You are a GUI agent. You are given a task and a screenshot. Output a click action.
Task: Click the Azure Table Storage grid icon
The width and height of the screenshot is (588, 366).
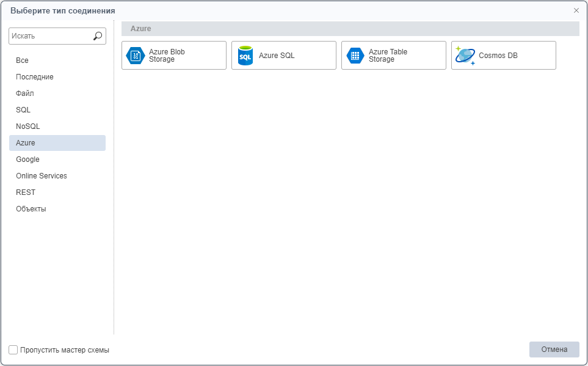coord(355,56)
